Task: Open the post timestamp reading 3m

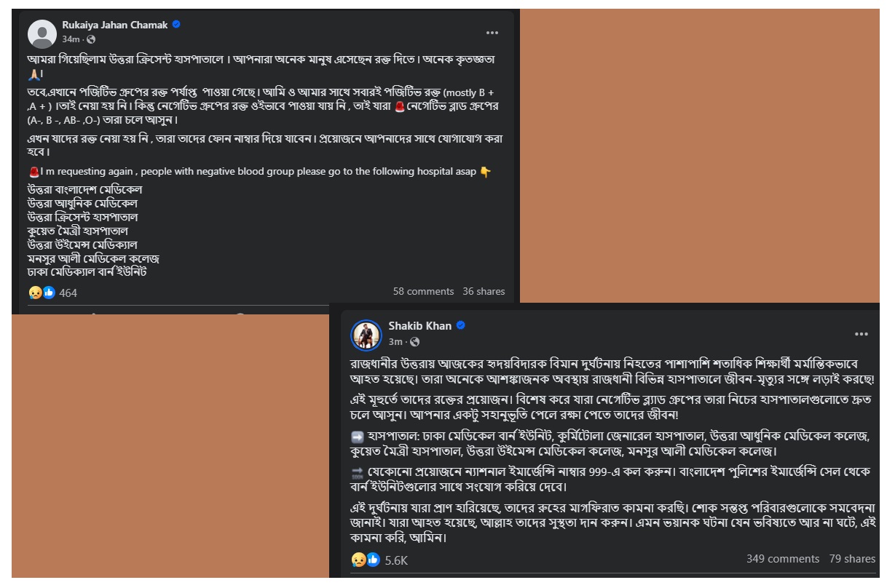Action: coord(395,341)
